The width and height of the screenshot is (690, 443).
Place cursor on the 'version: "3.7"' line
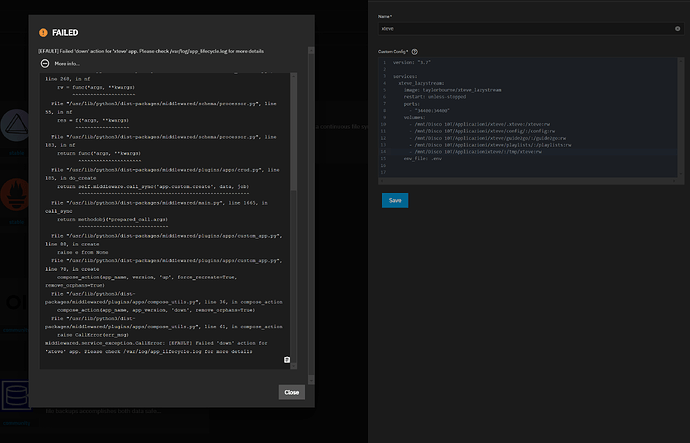click(x=411, y=62)
